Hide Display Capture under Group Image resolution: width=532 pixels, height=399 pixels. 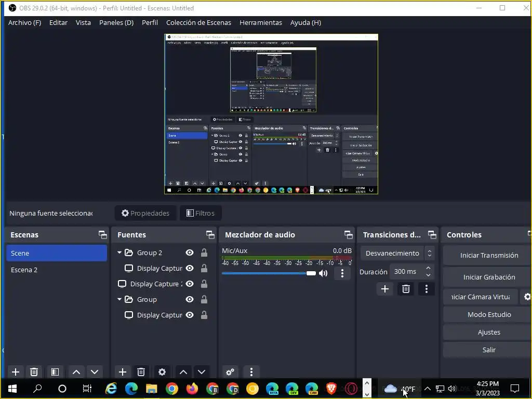tap(190, 315)
